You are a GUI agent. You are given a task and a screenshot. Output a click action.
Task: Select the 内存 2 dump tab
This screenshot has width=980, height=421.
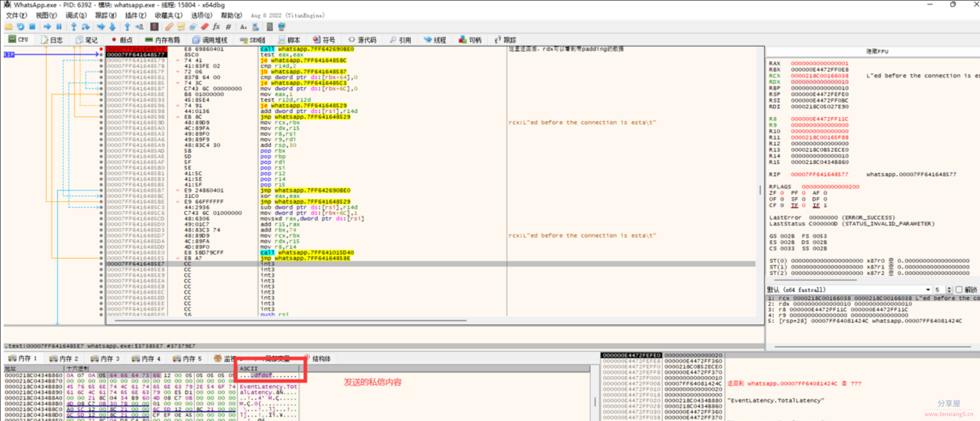click(x=64, y=359)
